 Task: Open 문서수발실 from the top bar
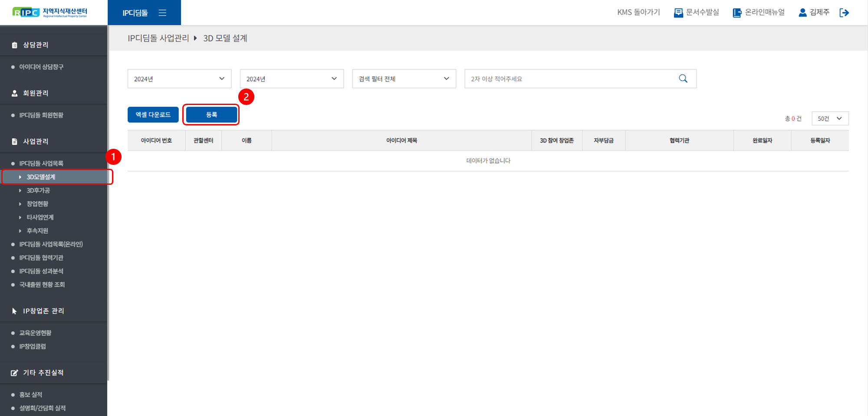[x=697, y=13]
